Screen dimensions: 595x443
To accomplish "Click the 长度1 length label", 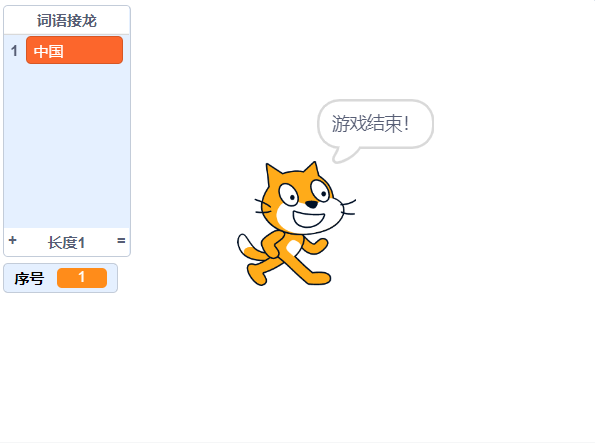I will 66,243.
